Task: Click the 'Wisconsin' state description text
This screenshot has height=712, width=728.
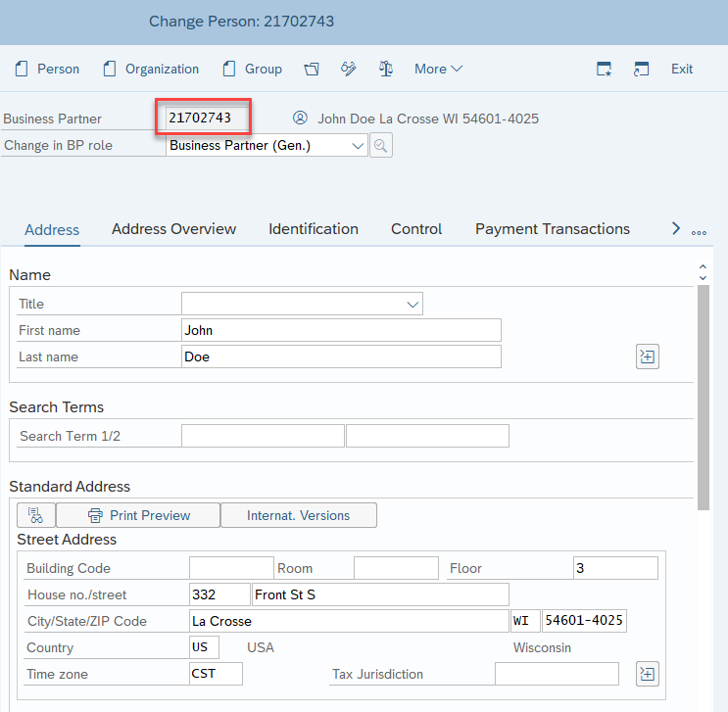Action: [x=542, y=647]
